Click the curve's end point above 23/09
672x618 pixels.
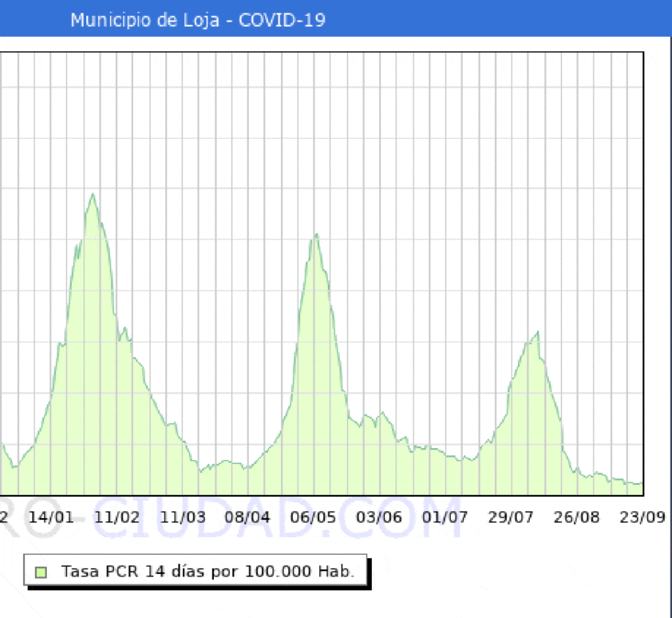point(642,482)
